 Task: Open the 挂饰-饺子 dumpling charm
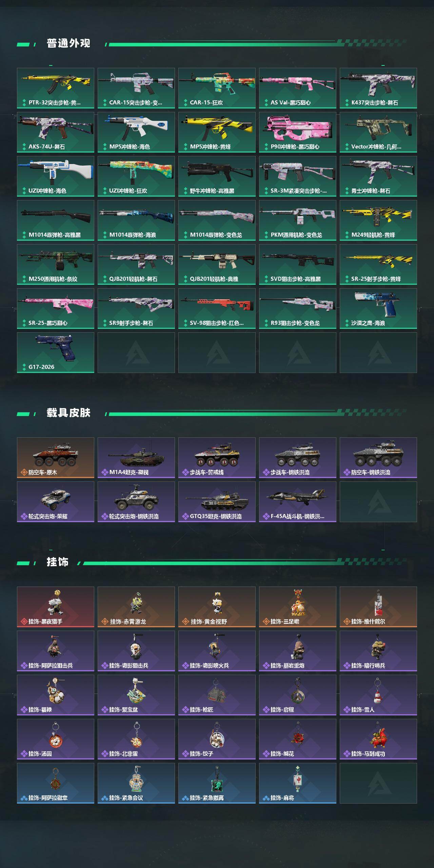pos(217,739)
